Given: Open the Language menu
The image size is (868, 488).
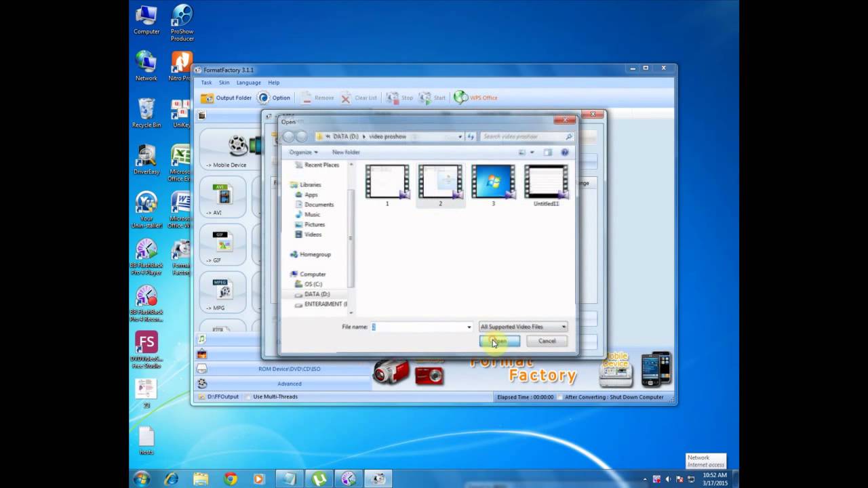Looking at the screenshot, I should [x=248, y=83].
